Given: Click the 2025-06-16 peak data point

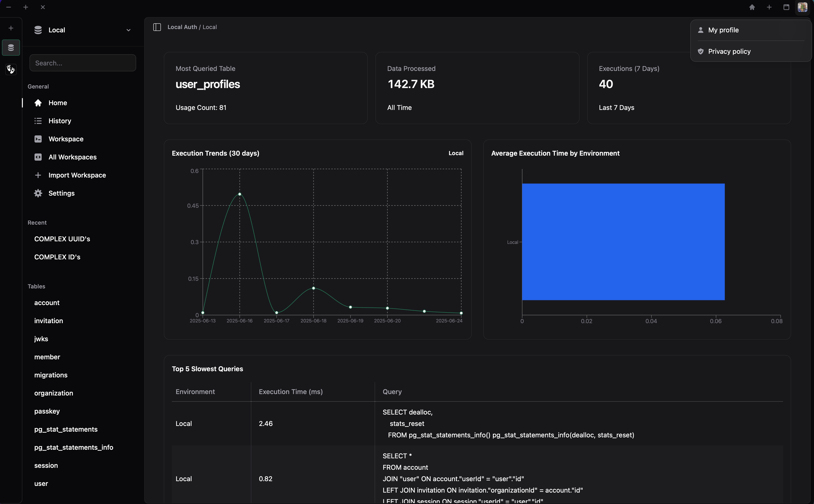Looking at the screenshot, I should (240, 194).
